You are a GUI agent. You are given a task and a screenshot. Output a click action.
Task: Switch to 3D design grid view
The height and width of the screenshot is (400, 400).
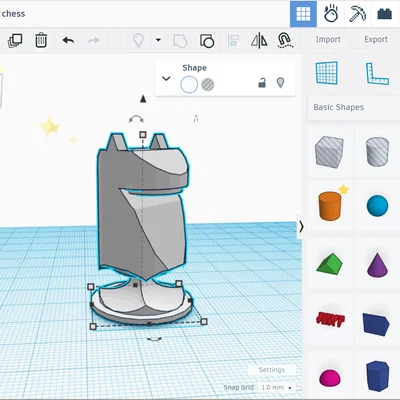[x=303, y=14]
